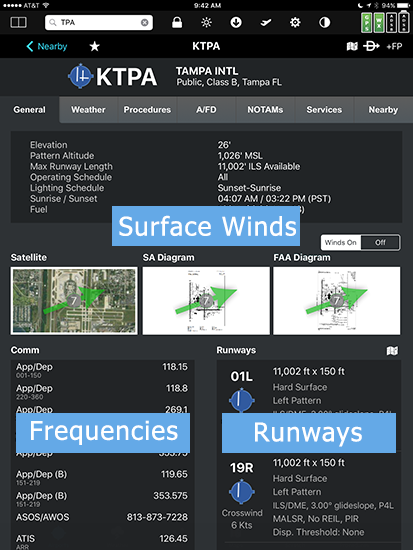Open the Nearby tab
Screen dimensions: 413x550
pos(383,110)
